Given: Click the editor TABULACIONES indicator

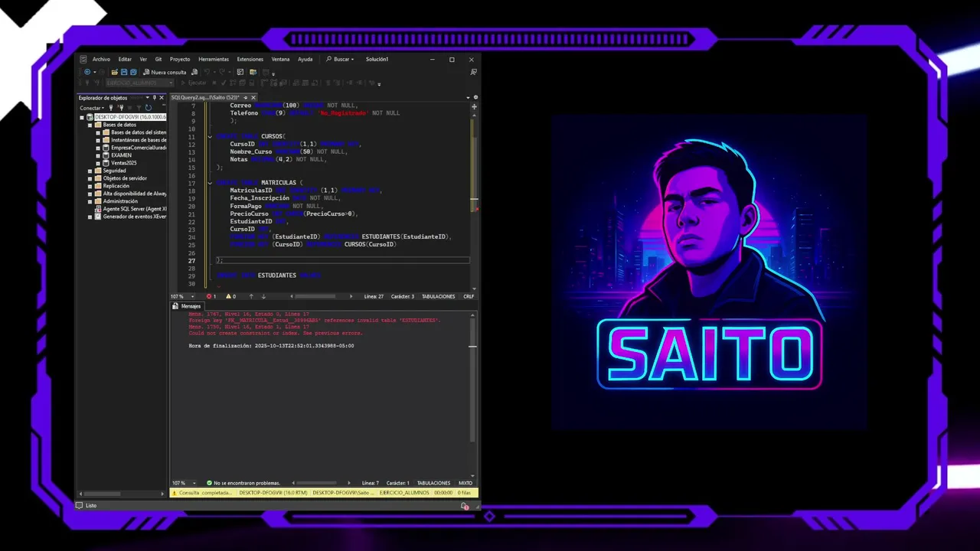Looking at the screenshot, I should [439, 296].
